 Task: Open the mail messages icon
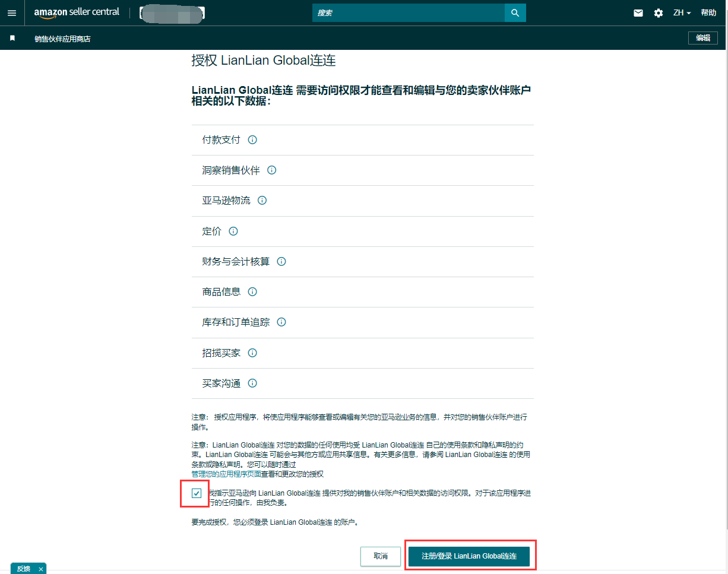[x=638, y=13]
